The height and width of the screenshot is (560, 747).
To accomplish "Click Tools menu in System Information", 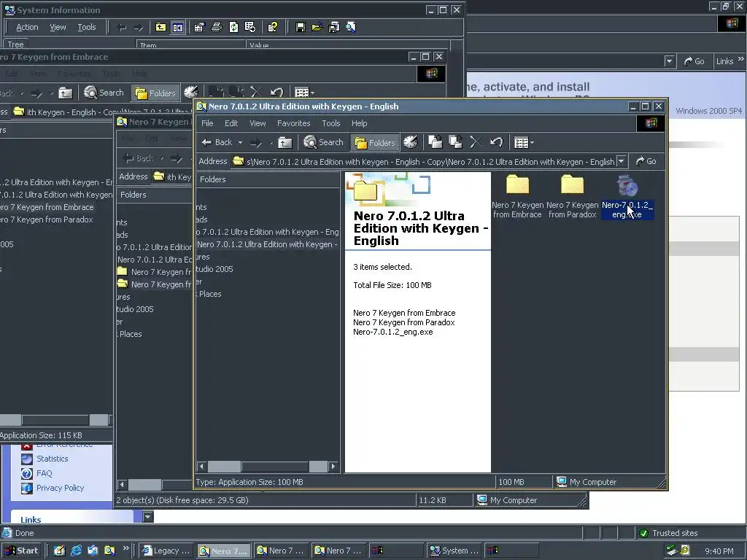I will coord(87,27).
